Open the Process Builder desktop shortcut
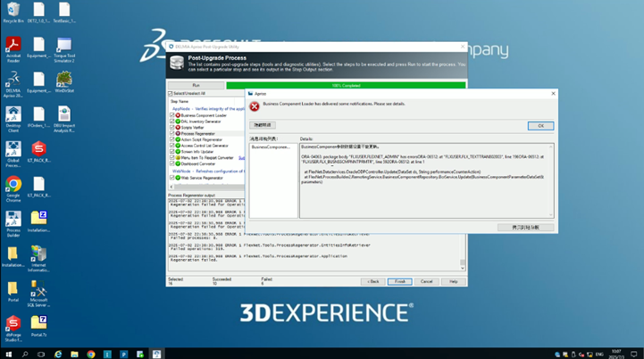Screen dimensions: 644x359 click(x=13, y=224)
